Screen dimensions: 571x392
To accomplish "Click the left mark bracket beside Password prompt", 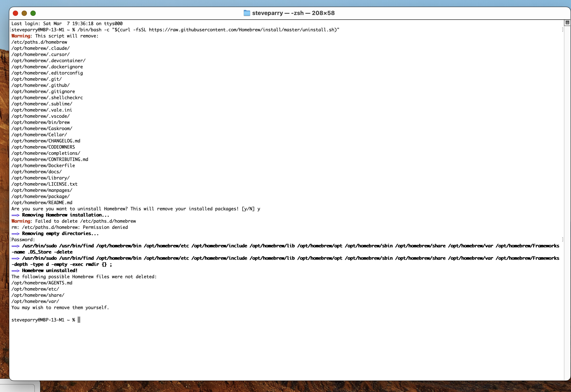I will (x=10, y=240).
